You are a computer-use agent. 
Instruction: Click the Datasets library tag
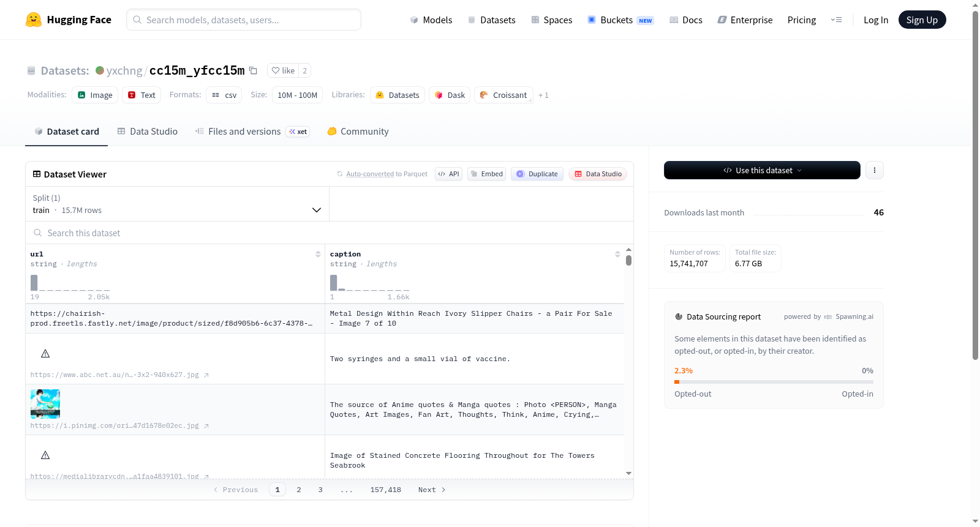click(398, 95)
